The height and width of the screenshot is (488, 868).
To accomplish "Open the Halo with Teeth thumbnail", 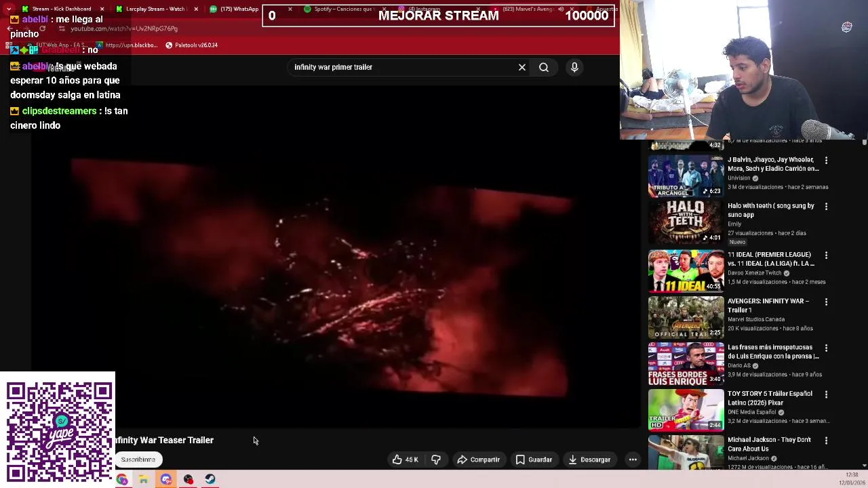I will coord(686,222).
